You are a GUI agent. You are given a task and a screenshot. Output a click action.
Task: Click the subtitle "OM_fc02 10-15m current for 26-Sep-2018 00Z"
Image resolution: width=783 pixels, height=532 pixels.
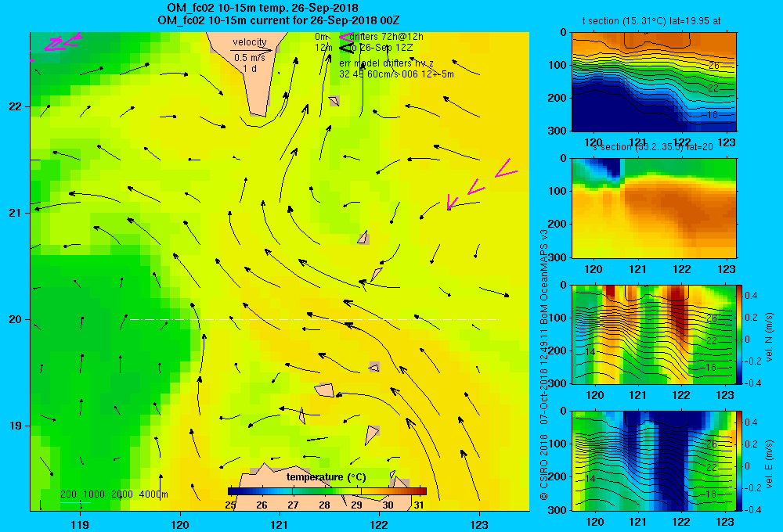tap(278, 20)
